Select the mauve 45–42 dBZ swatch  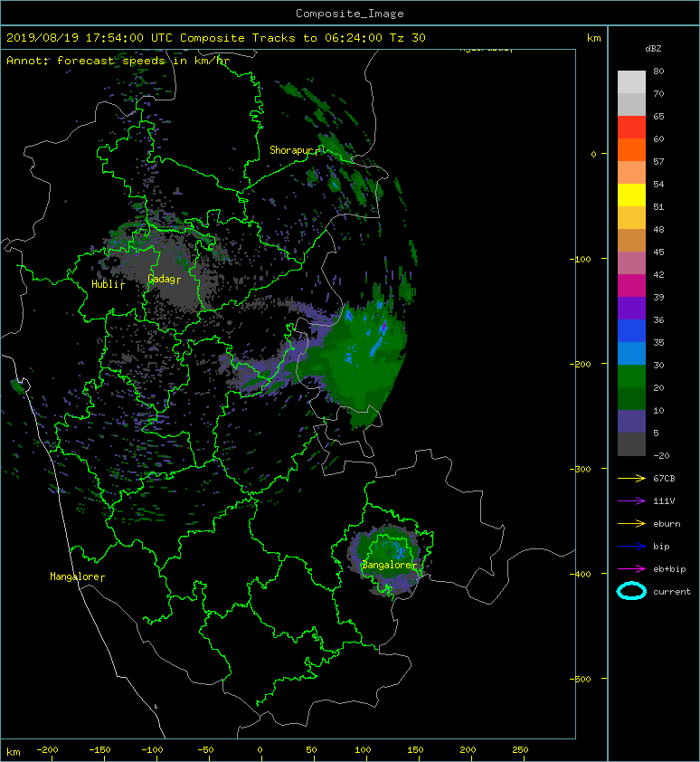[631, 263]
